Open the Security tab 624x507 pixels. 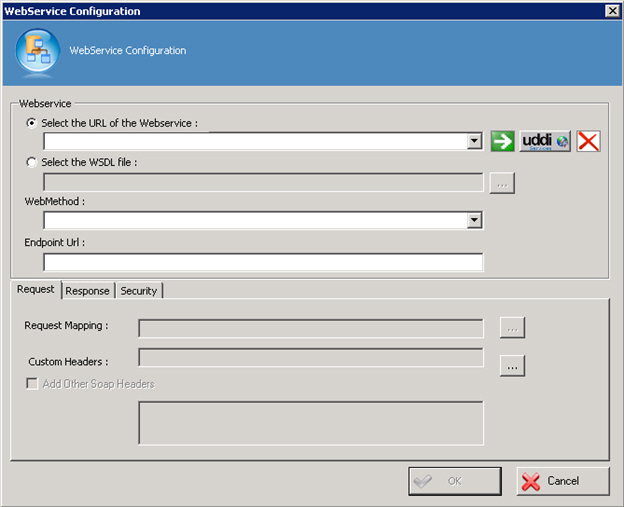coord(139,291)
